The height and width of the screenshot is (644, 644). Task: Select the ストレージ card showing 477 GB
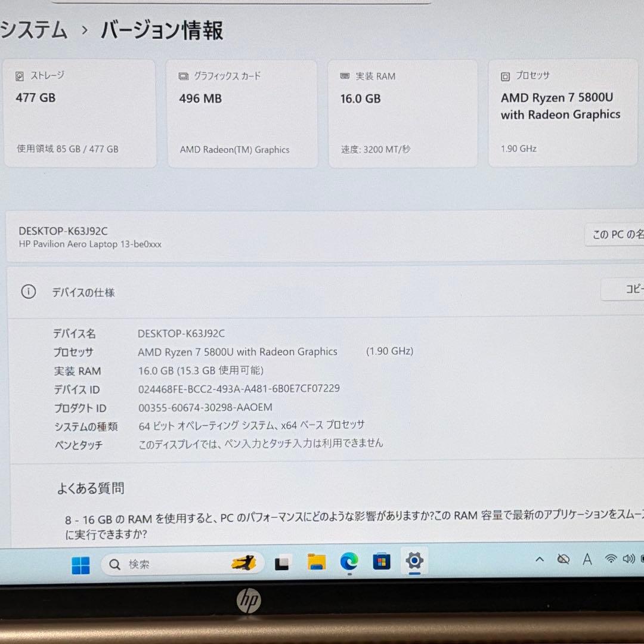(80, 113)
